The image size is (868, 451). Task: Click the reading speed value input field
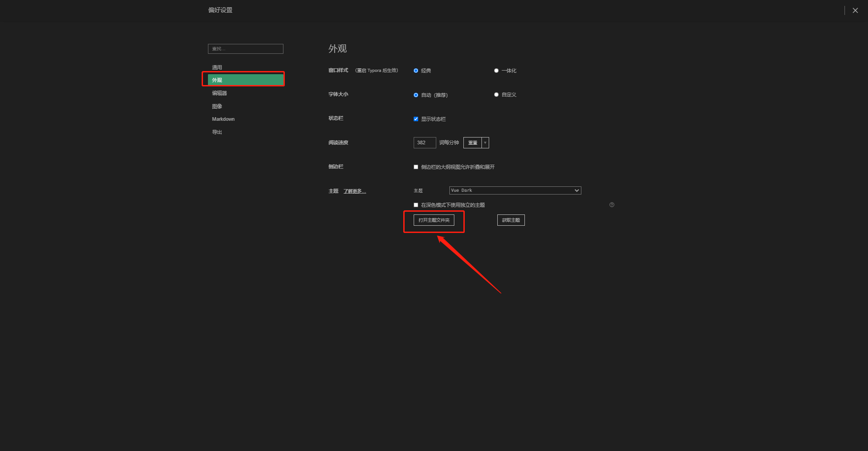point(424,142)
